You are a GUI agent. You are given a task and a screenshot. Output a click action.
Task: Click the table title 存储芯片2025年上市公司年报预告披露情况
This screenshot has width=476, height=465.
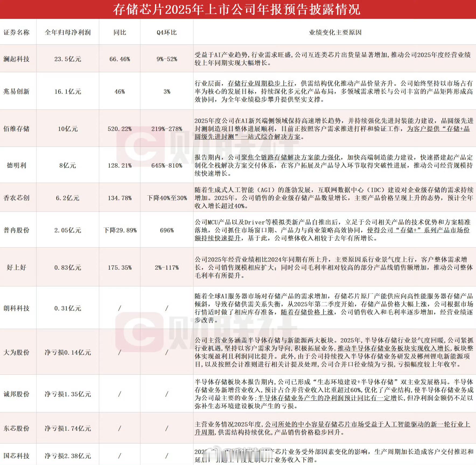238,9
